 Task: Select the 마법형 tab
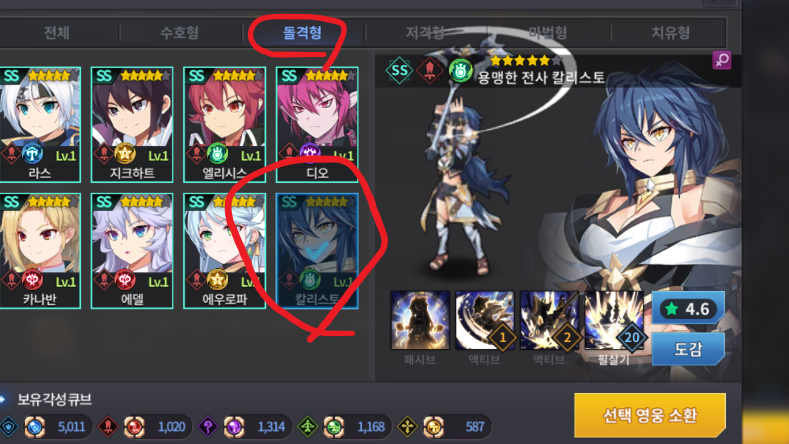tap(548, 33)
